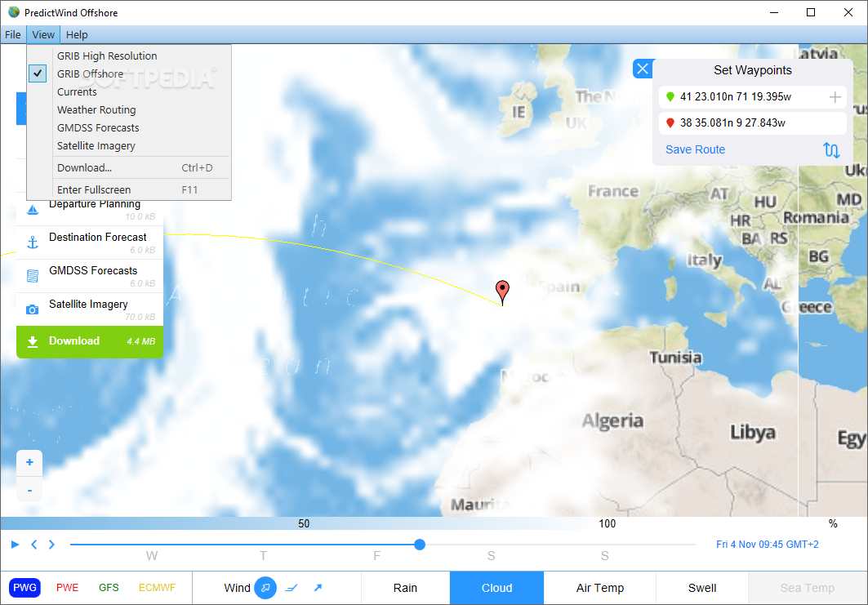Select GMDSS Forecasts in the View menu
Screen dimensions: 868x605
(x=129, y=128)
